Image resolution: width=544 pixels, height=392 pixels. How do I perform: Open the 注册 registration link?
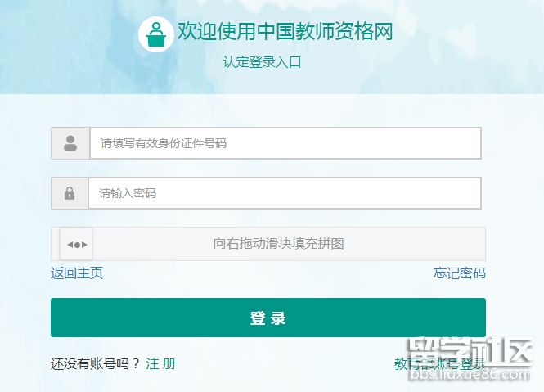point(160,363)
